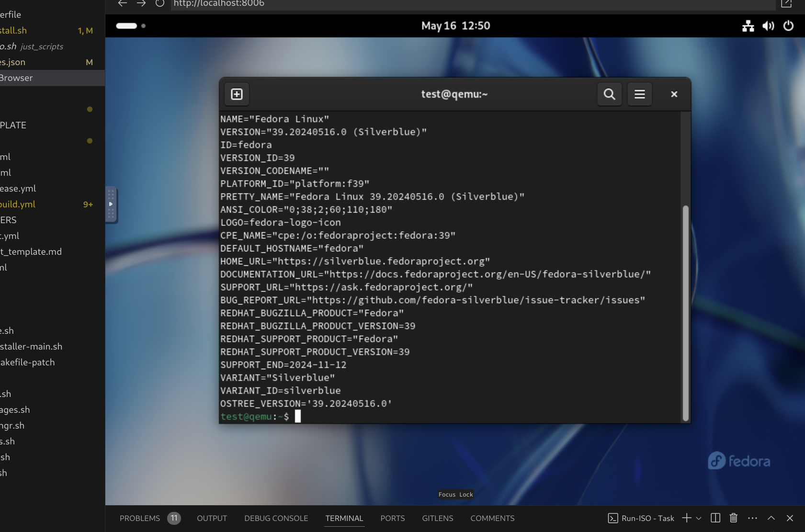
Task: Click the BUG_REPORT_URL github line
Action: coord(433,300)
